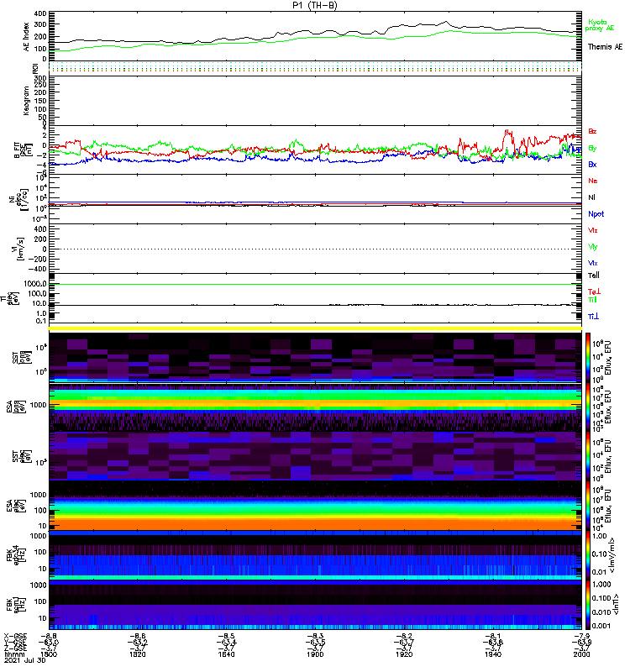Click the X-GSE value '-8.8'
630x672 pixels.
[x=49, y=637]
